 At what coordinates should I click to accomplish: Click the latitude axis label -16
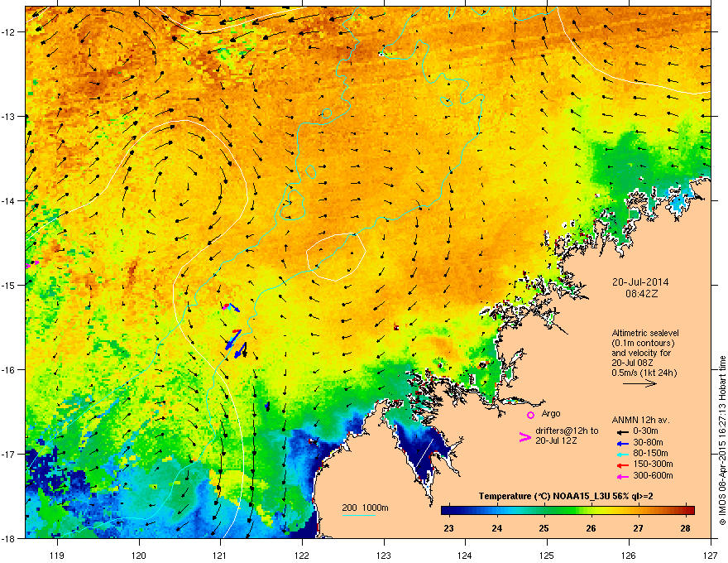[x=9, y=370]
